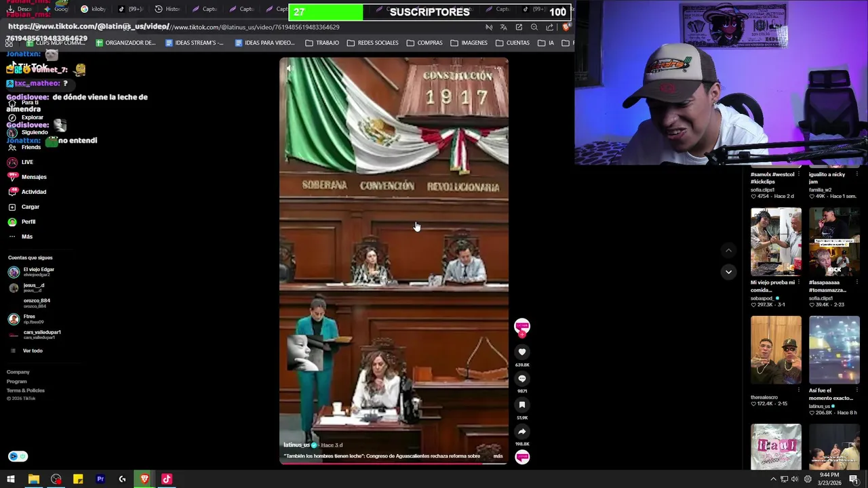
Task: Open the Terms & Policies footer link
Action: 26,390
